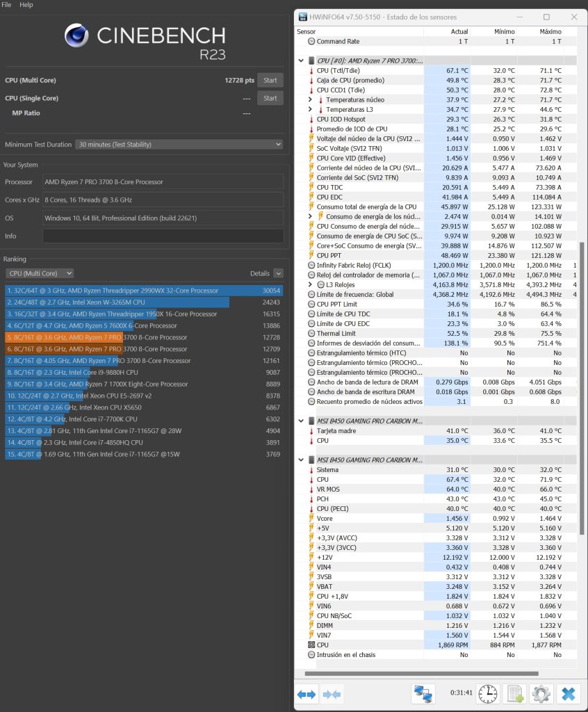This screenshot has width=588, height=712.
Task: Open the File menu in Cinebench
Action: (x=6, y=5)
